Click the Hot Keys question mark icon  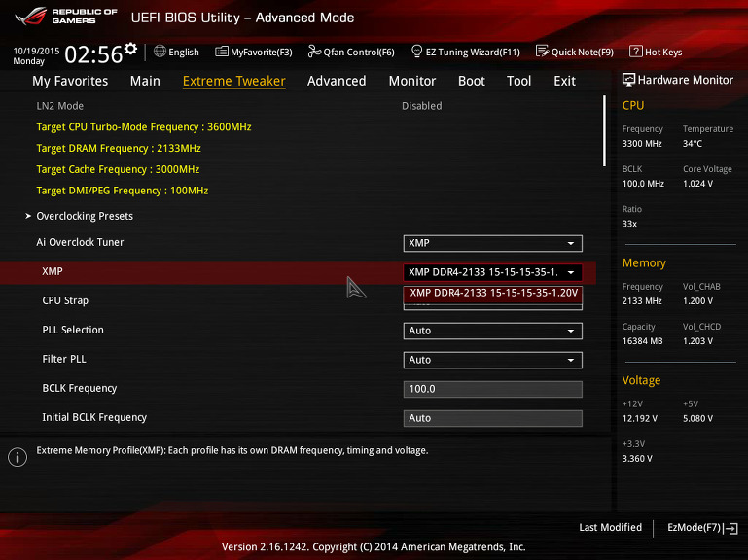635,51
